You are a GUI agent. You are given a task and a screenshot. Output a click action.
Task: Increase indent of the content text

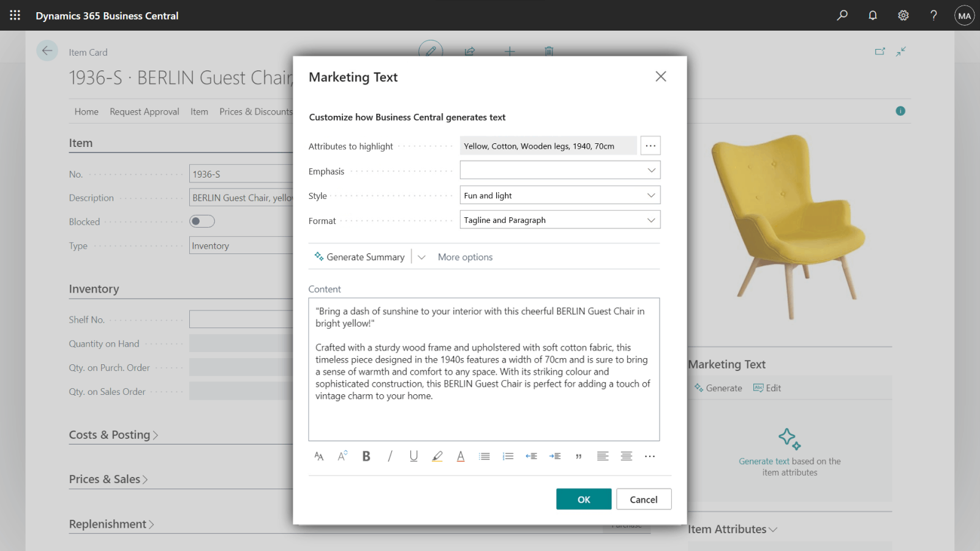555,456
